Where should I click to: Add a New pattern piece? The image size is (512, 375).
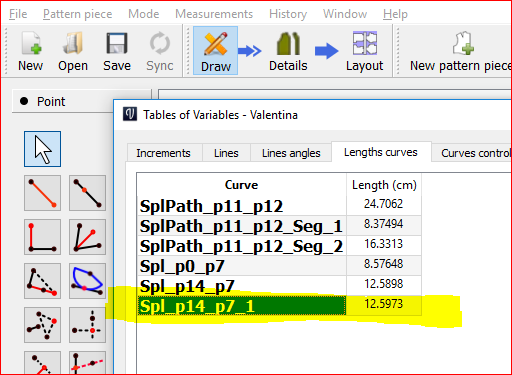click(460, 51)
